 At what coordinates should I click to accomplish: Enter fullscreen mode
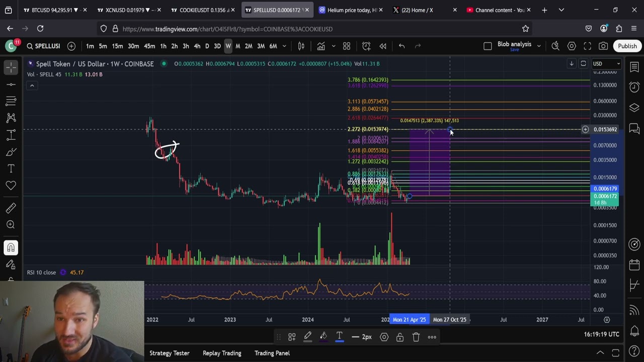coord(587,46)
